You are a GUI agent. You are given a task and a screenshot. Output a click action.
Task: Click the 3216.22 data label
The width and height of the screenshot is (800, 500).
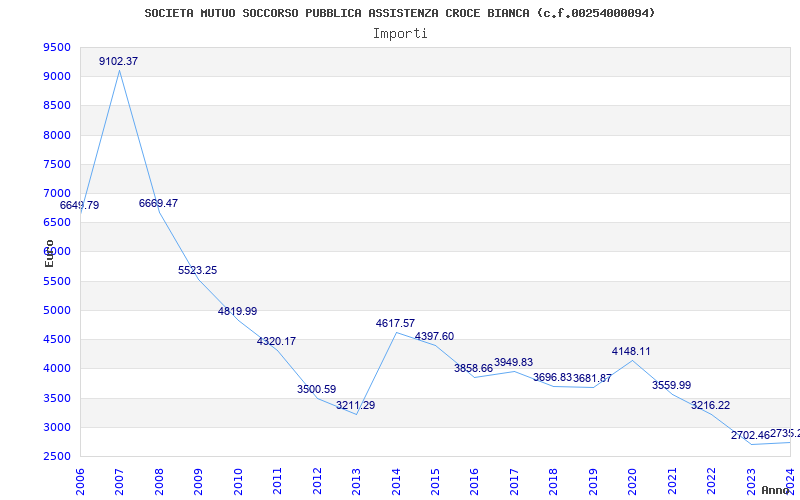pos(711,406)
